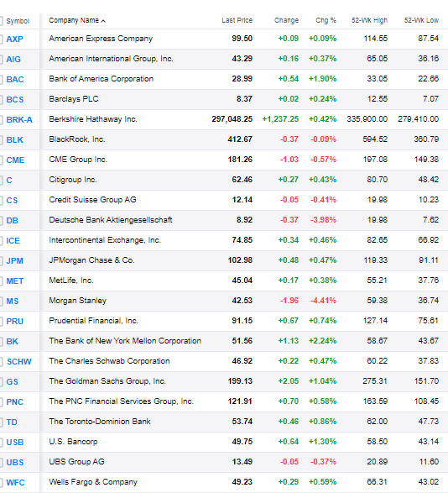This screenshot has width=448, height=493.
Task: Open the GS ticker link
Action: click(12, 381)
